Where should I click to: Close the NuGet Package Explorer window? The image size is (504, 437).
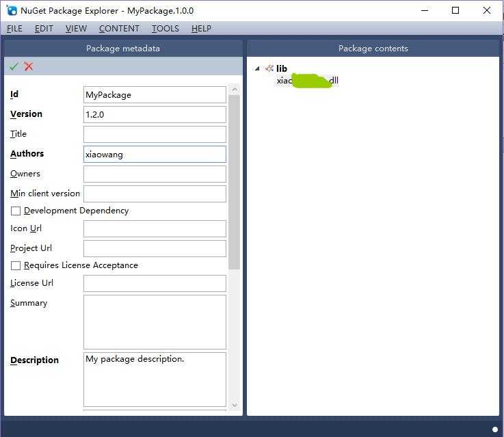point(487,11)
